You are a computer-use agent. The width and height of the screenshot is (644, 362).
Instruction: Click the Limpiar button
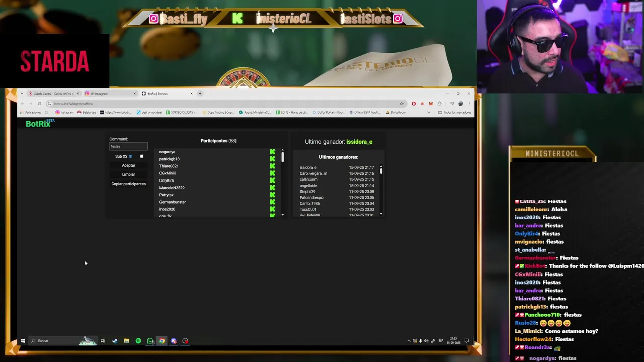(x=128, y=174)
